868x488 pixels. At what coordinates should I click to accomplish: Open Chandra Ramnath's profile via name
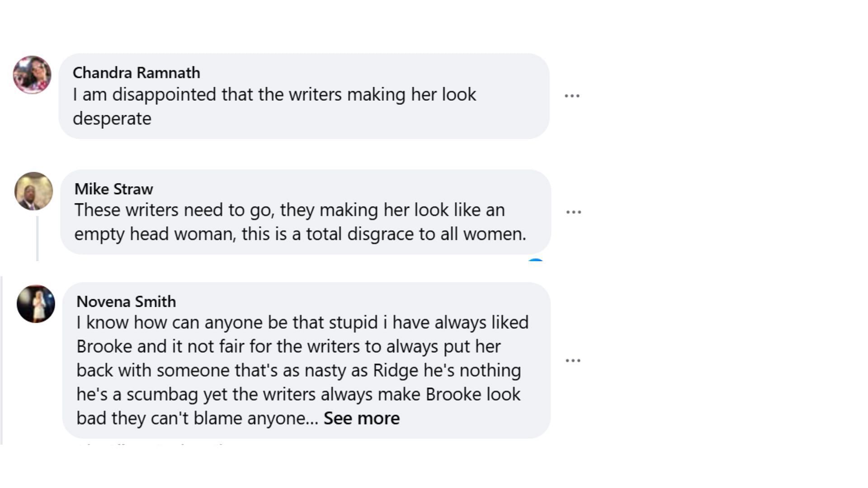pyautogui.click(x=137, y=73)
